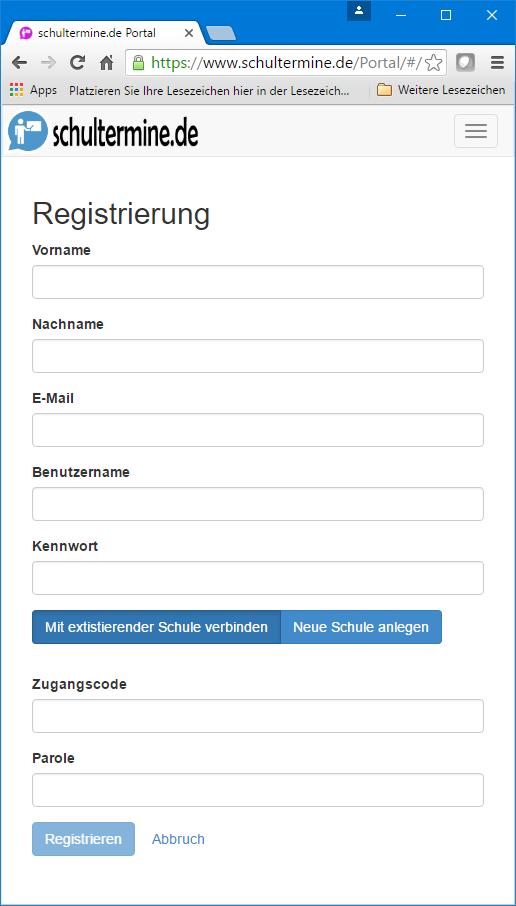Close the schultermine.de Portal tab
Image resolution: width=516 pixels, height=906 pixels.
click(188, 34)
